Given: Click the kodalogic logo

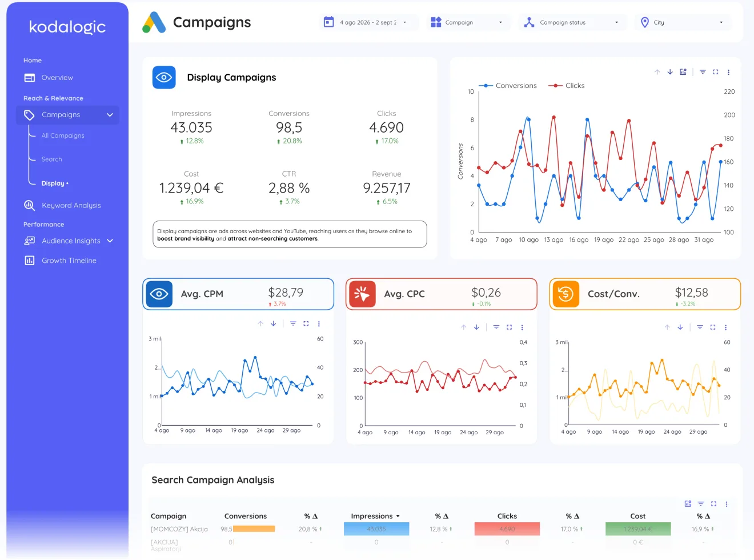Looking at the screenshot, I should 67,27.
